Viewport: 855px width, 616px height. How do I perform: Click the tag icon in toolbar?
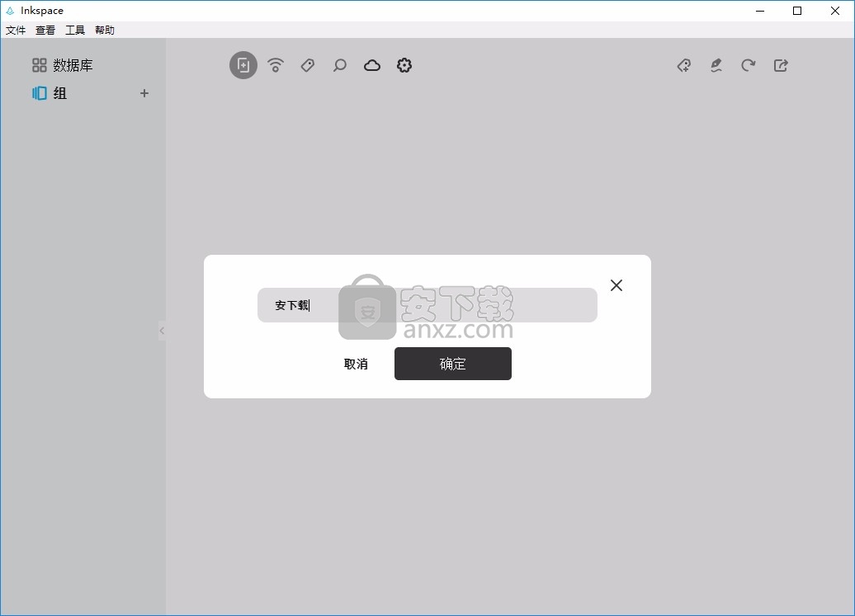tap(308, 65)
